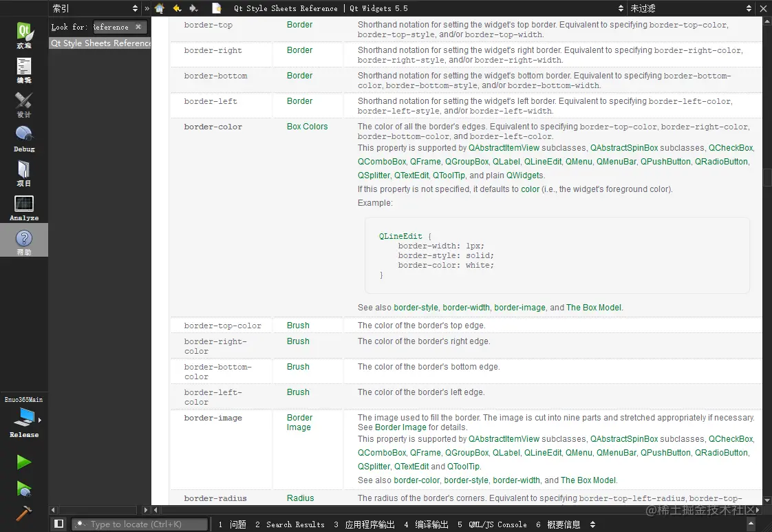Open the Border Image link in 'See Border Image for details'
Viewport: 772px width, 532px height.
point(400,427)
